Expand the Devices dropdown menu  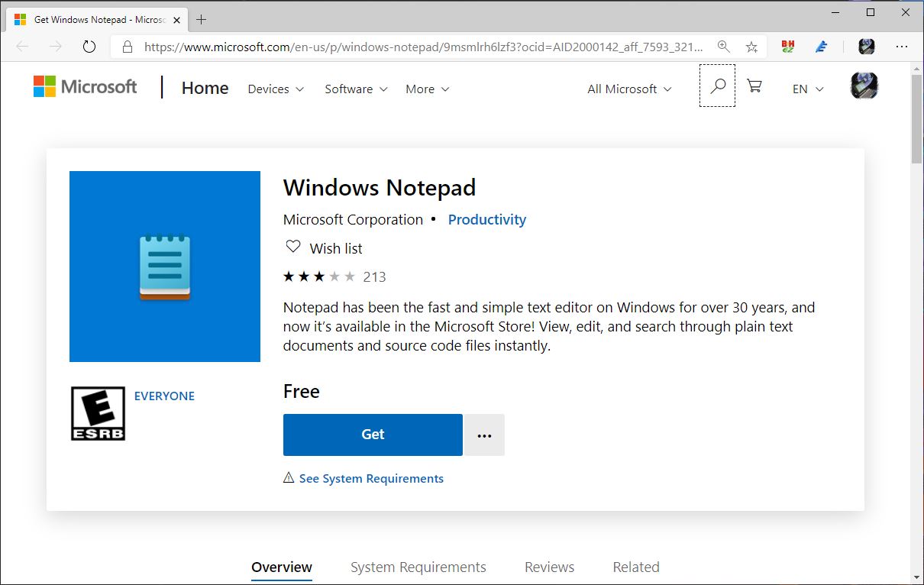click(276, 89)
